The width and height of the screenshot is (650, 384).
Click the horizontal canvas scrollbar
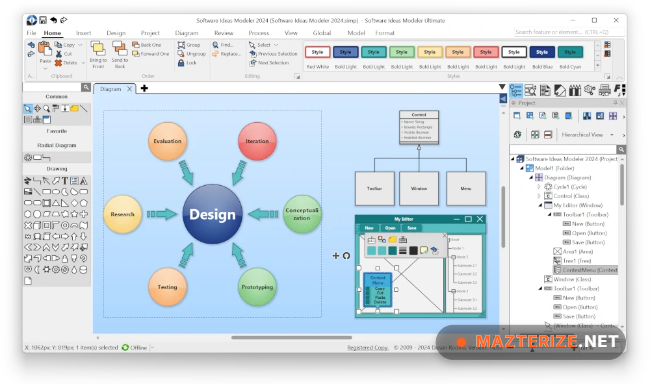pyautogui.click(x=291, y=338)
